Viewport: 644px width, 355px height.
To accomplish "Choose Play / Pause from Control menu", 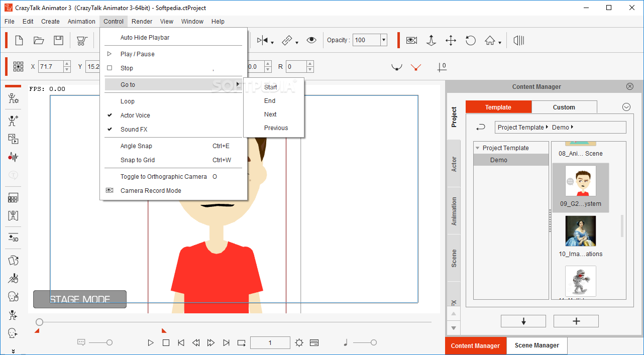I will (x=173, y=54).
